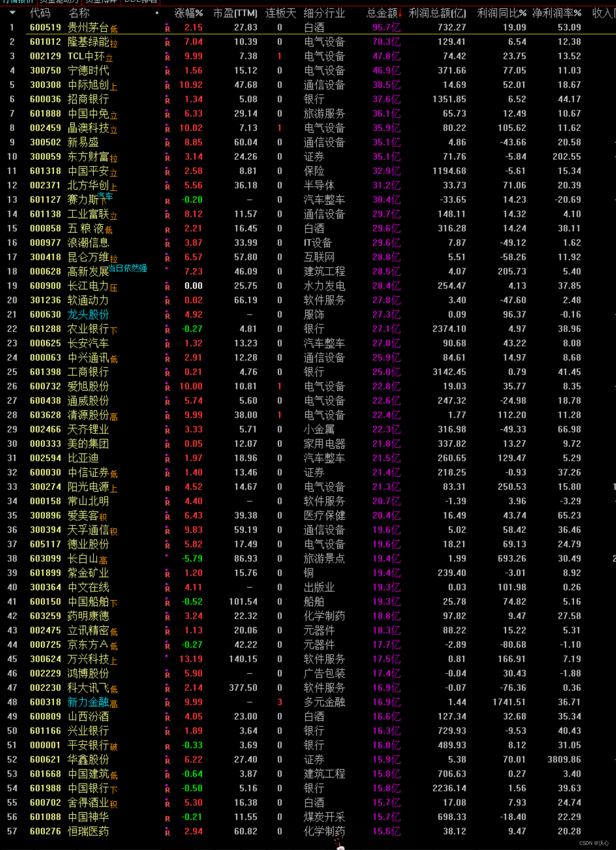Click 涨幅 value -5.79 for 长白山
Viewport: 616px width, 850px height.
[192, 559]
